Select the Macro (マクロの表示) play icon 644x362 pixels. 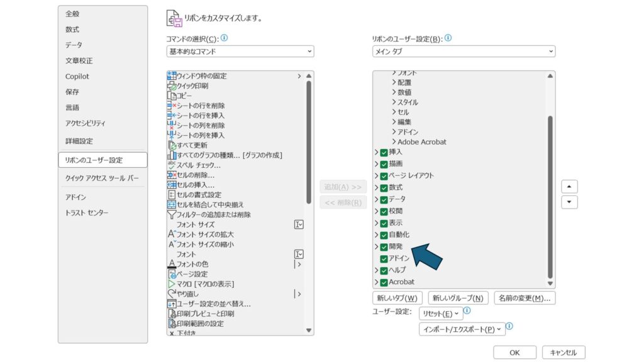[172, 284]
